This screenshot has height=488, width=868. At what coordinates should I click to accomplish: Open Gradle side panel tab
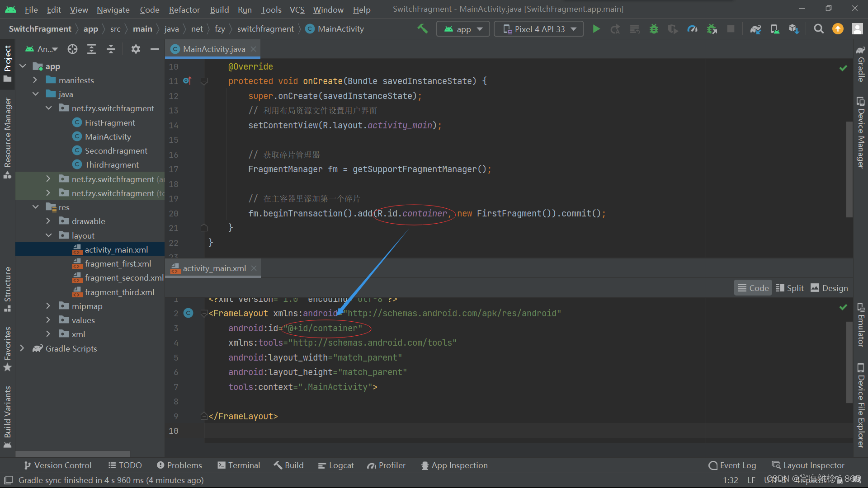point(861,64)
